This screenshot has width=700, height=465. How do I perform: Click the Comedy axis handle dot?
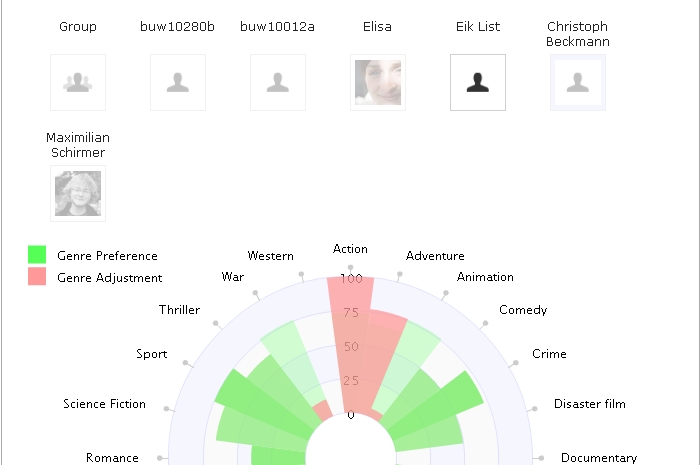pos(485,323)
